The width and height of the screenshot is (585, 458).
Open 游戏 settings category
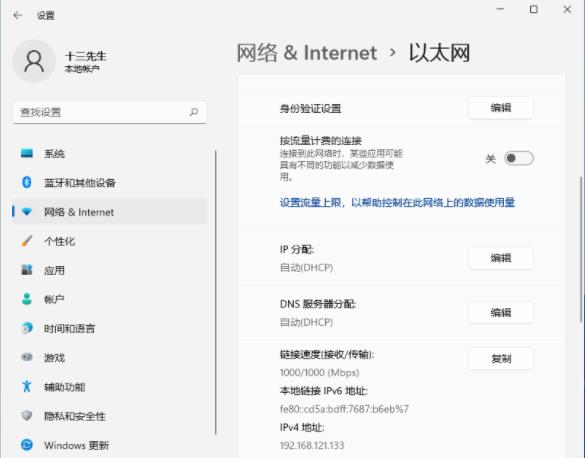pyautogui.click(x=110, y=357)
